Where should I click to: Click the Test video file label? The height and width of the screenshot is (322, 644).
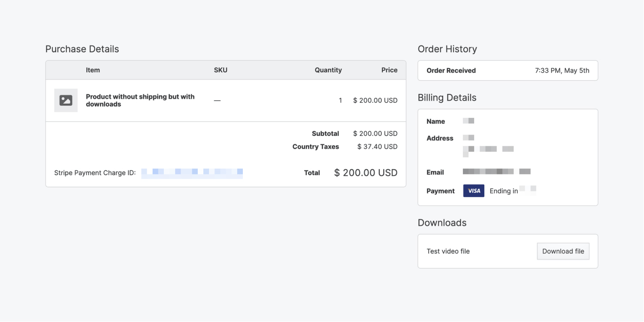tap(448, 251)
